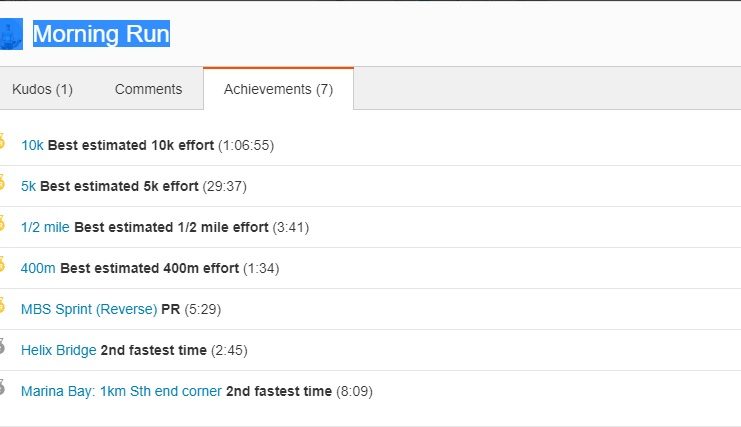Switch to the Kudos (1) tab
The image size is (741, 427).
pos(43,89)
